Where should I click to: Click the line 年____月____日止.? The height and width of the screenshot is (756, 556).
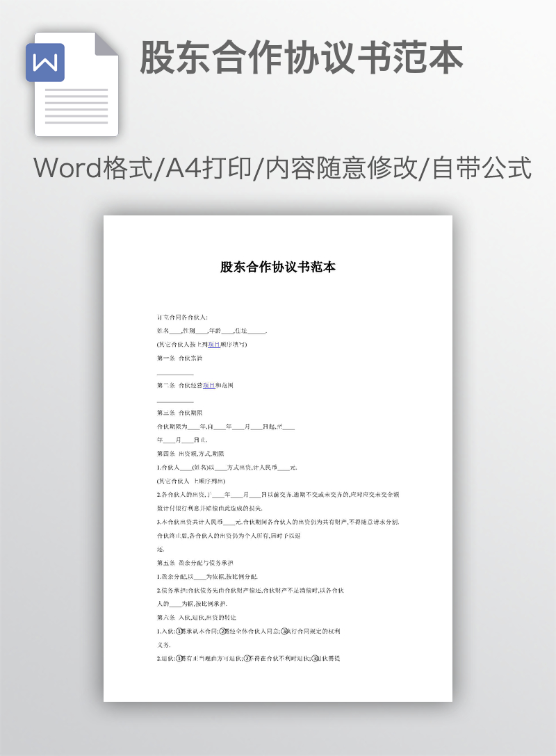point(182,441)
